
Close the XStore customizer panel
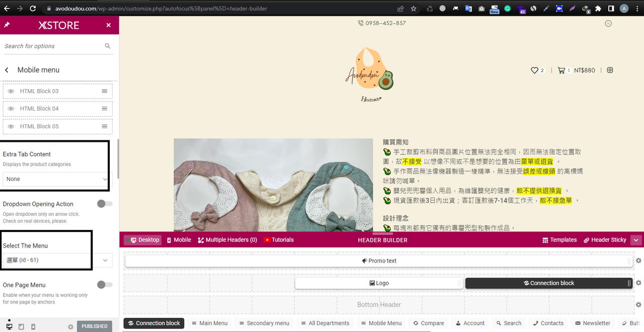tap(109, 25)
